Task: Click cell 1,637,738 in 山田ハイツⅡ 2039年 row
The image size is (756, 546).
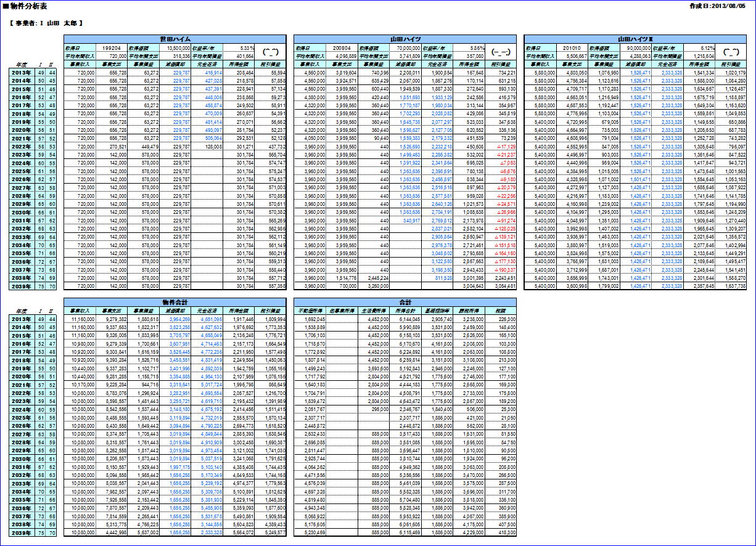Action: click(x=731, y=286)
